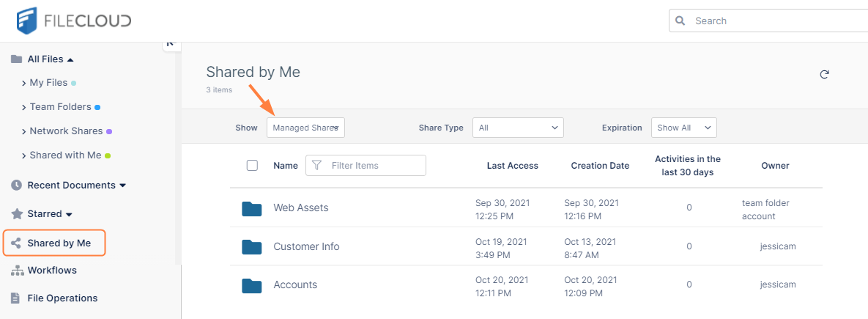This screenshot has width=868, height=319.
Task: Open the Share Type dropdown
Action: point(518,128)
